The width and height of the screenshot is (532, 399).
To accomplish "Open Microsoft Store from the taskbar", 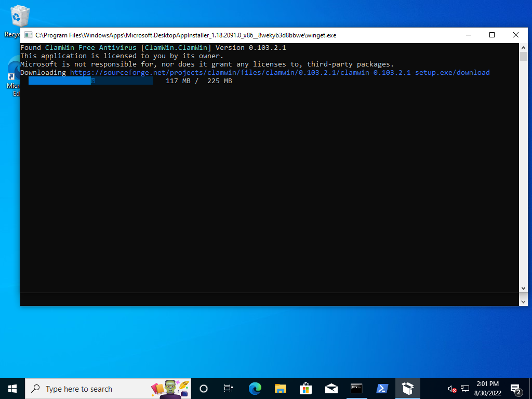I will point(305,389).
